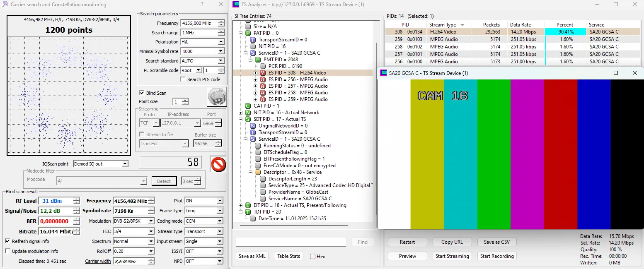Expand the NIT PID 16 tree node
This screenshot has height=269, width=644.
coord(241,113)
